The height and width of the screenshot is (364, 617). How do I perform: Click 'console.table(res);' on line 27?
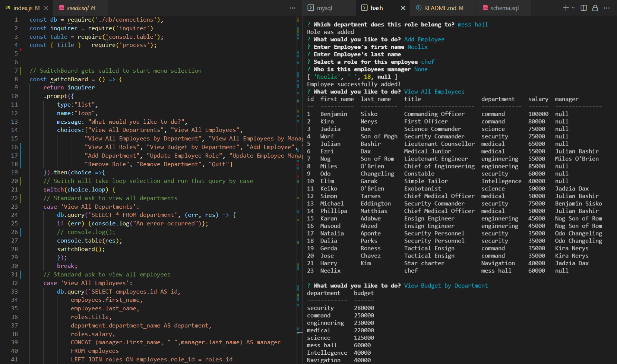[x=89, y=240]
